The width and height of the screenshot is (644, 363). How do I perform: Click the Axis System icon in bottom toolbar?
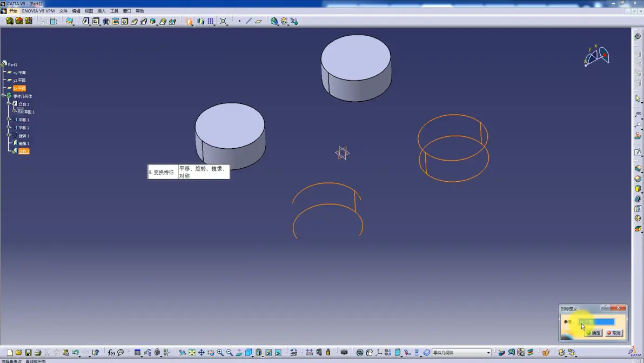click(x=379, y=353)
